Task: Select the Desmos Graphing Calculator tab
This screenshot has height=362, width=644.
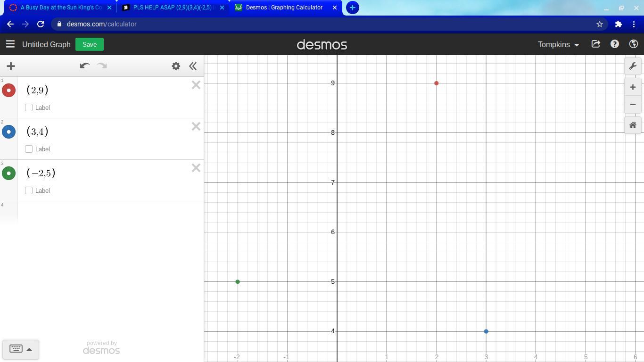Action: point(285,8)
